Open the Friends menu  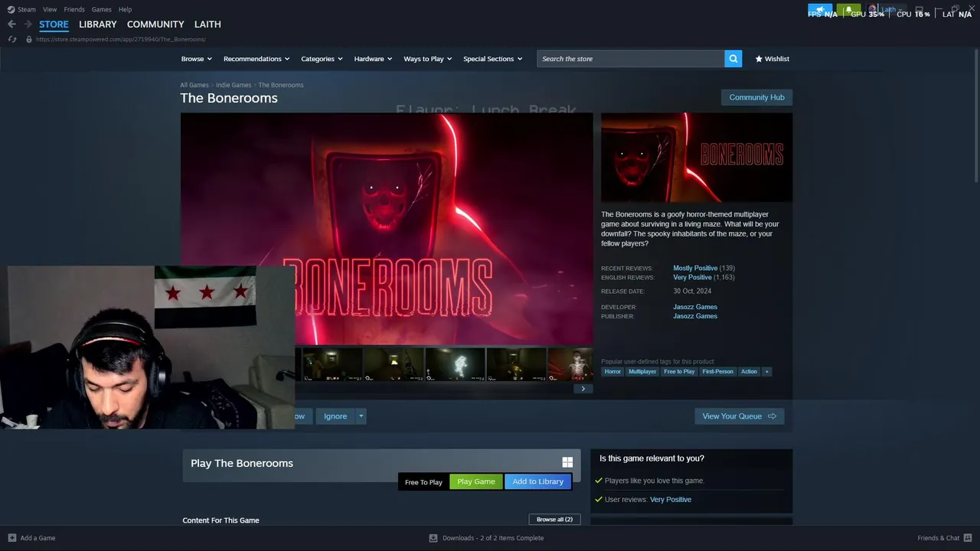click(x=74, y=9)
